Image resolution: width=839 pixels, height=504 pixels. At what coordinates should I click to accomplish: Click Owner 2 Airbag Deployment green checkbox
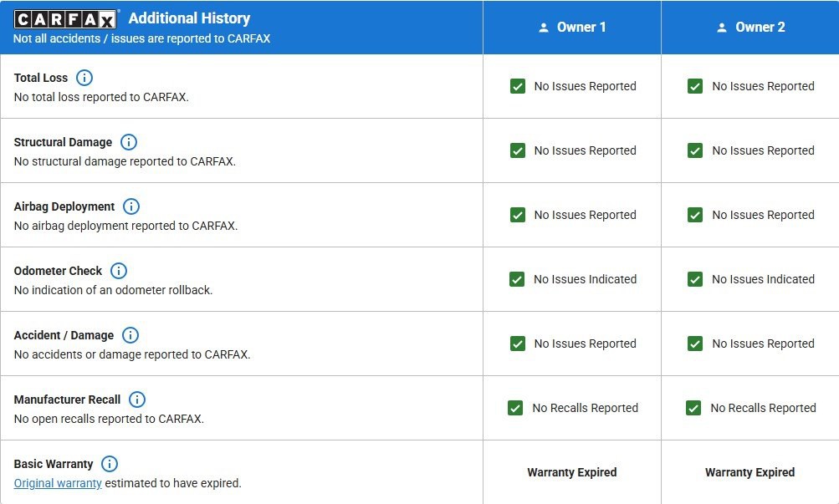coord(695,215)
